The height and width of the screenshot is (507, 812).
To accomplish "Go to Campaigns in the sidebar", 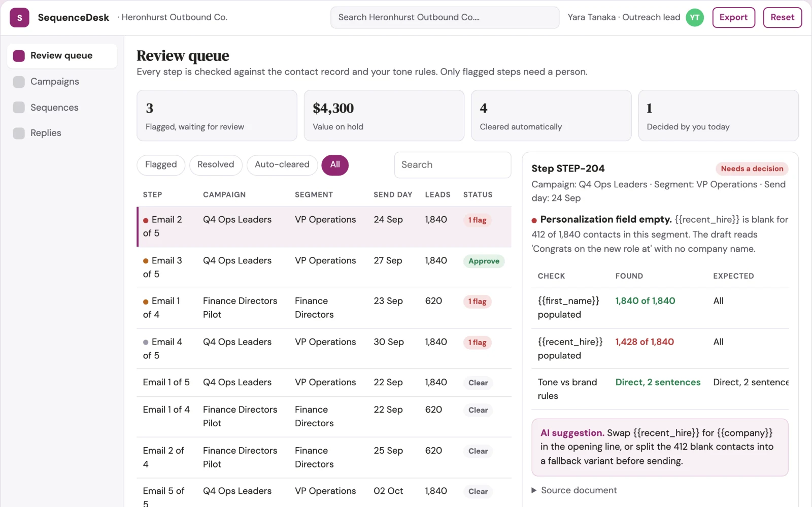I will 62,82.
